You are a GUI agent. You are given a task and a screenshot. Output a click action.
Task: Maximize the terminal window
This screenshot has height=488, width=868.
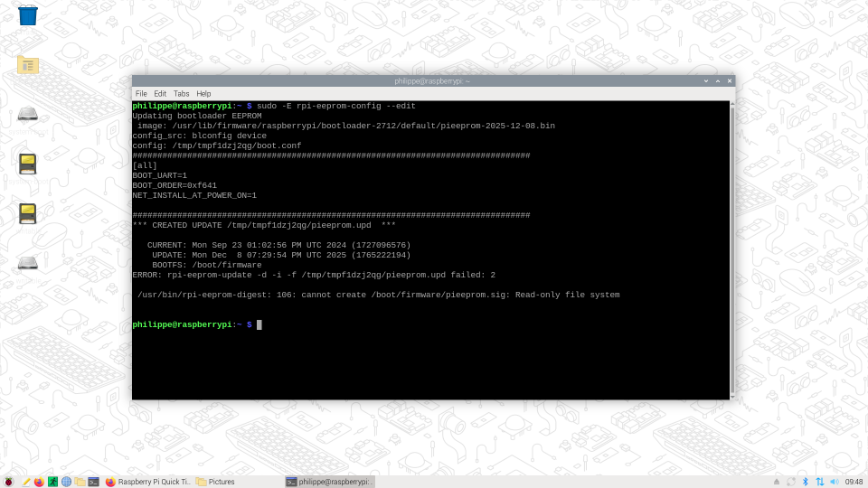click(x=718, y=80)
